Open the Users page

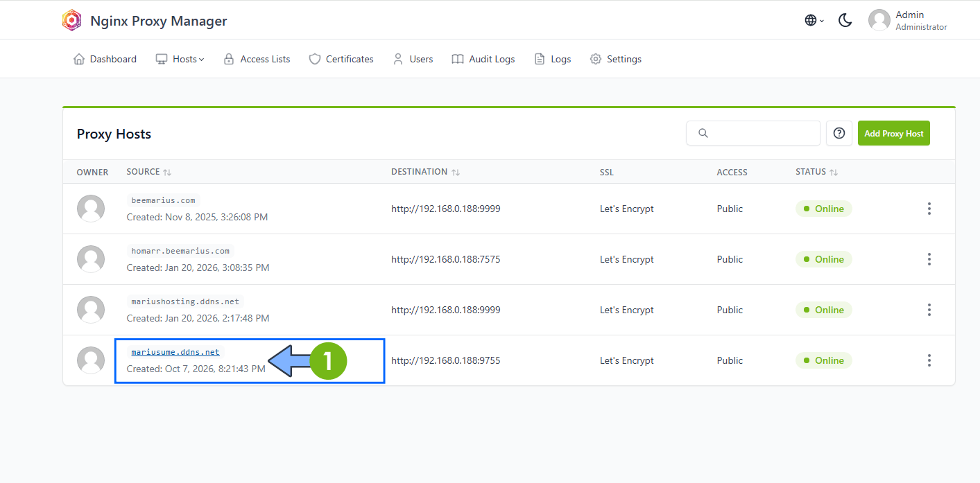pos(413,59)
